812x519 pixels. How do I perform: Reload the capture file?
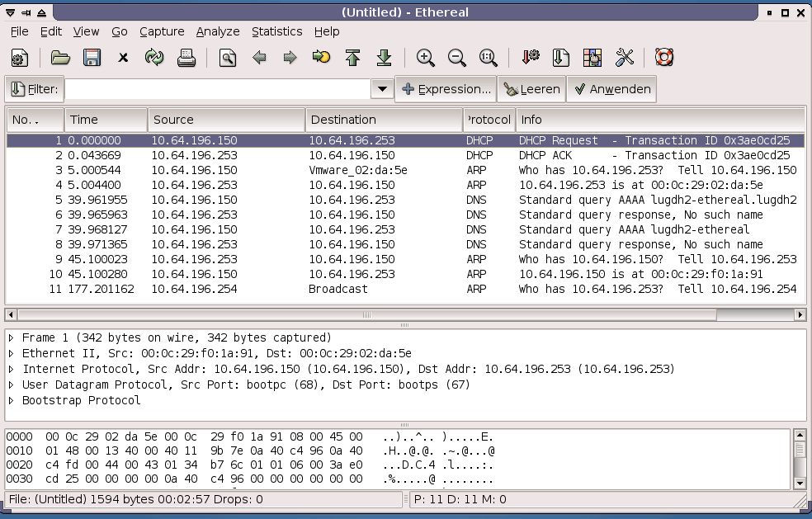click(154, 58)
